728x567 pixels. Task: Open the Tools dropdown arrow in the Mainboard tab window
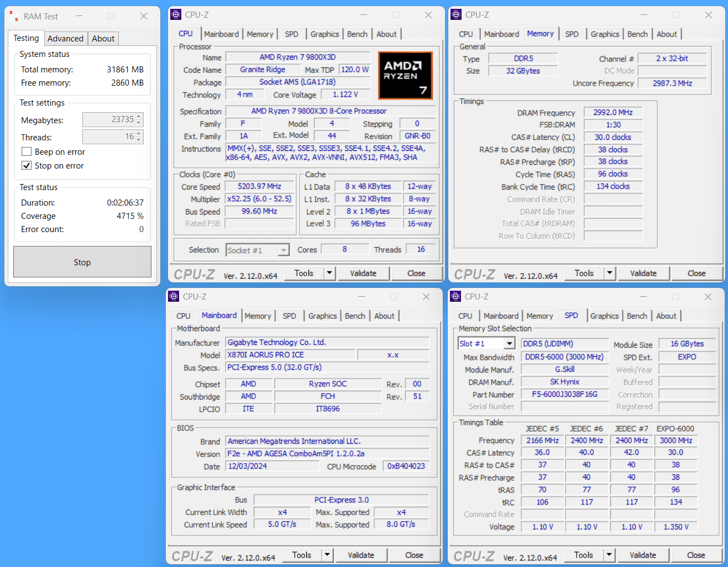[328, 555]
